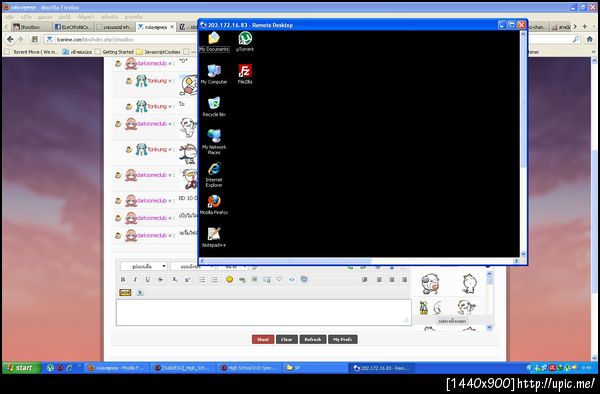Click the insert link icon in editor
Screen dimensions: 600x394
point(242,280)
